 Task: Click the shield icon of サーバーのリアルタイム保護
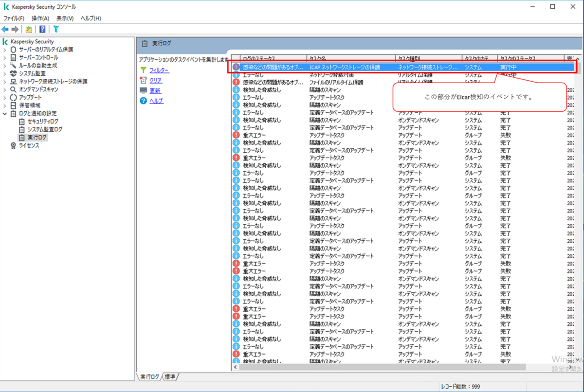[14, 50]
